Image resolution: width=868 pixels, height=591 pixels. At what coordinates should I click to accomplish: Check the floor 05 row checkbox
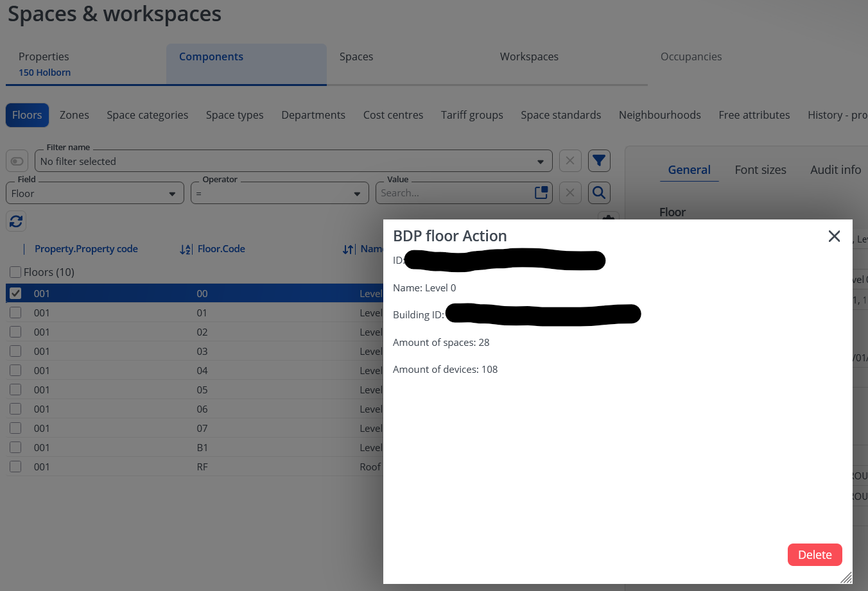coord(15,390)
